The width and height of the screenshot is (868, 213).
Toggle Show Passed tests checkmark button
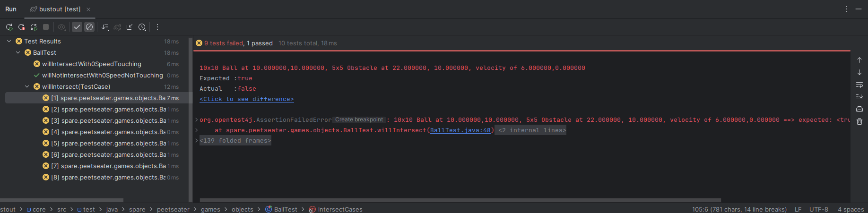pyautogui.click(x=77, y=27)
